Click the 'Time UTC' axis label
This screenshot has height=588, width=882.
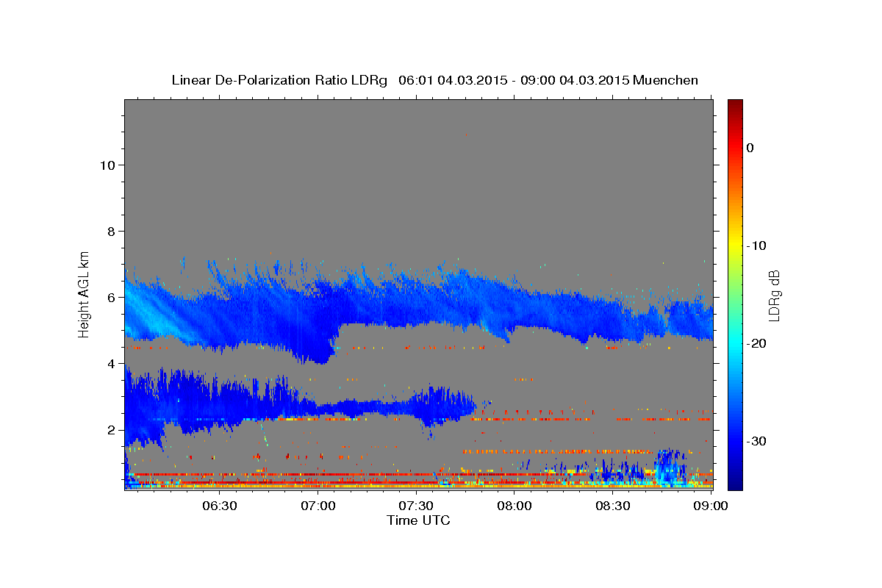click(x=418, y=520)
